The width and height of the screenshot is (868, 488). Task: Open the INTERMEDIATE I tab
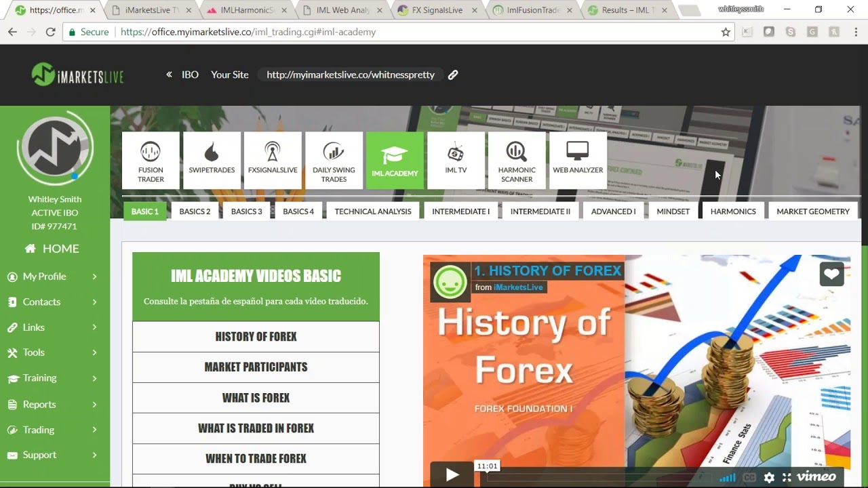460,211
